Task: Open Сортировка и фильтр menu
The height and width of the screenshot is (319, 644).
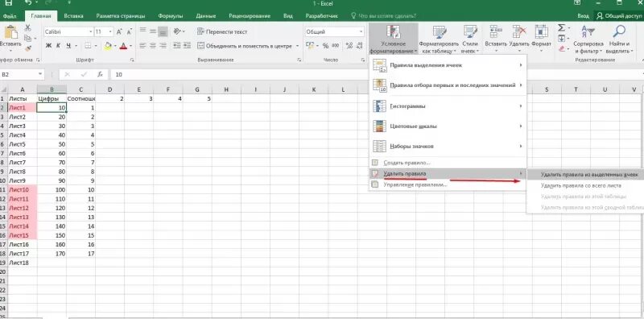Action: (x=588, y=39)
